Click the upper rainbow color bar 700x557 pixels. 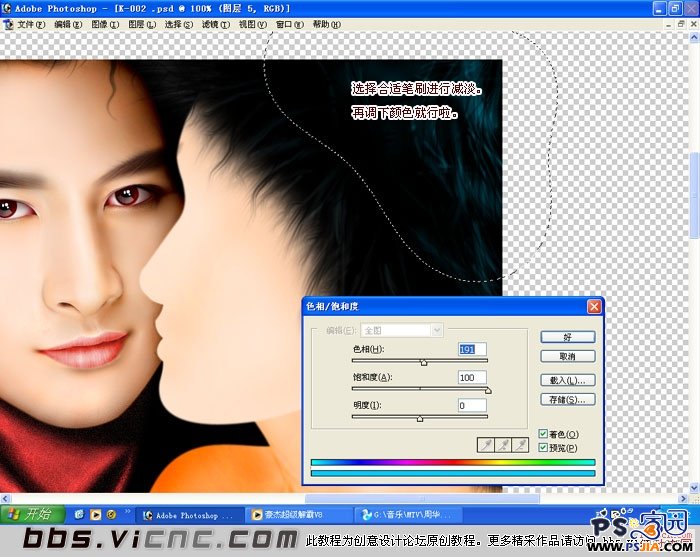[453, 462]
